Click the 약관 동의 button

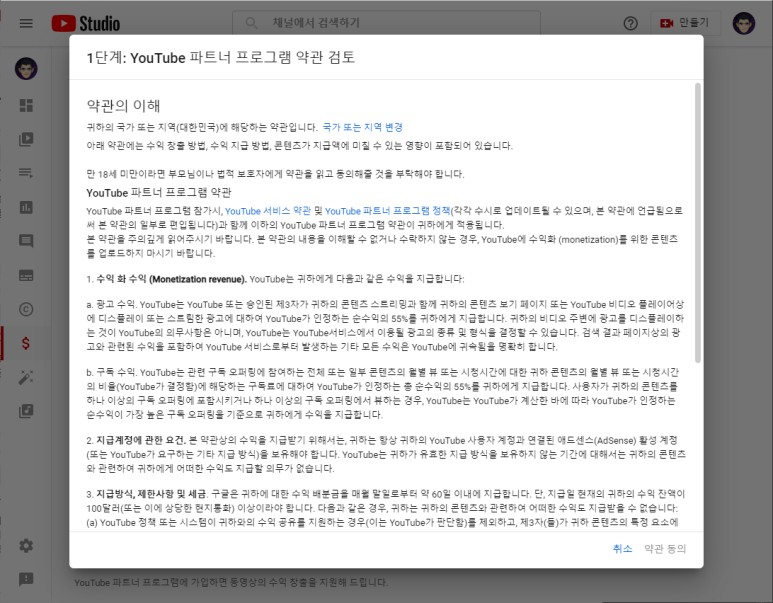click(665, 549)
